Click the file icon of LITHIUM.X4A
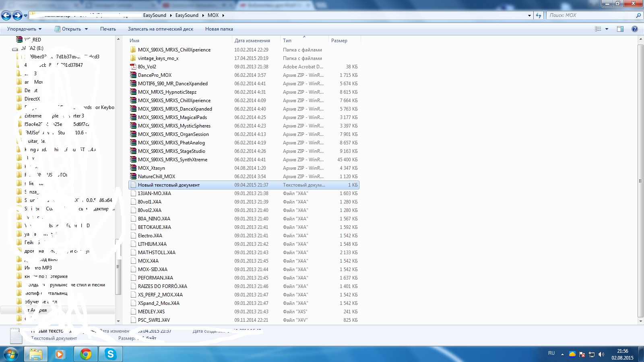The width and height of the screenshot is (644, 362). coord(133,244)
